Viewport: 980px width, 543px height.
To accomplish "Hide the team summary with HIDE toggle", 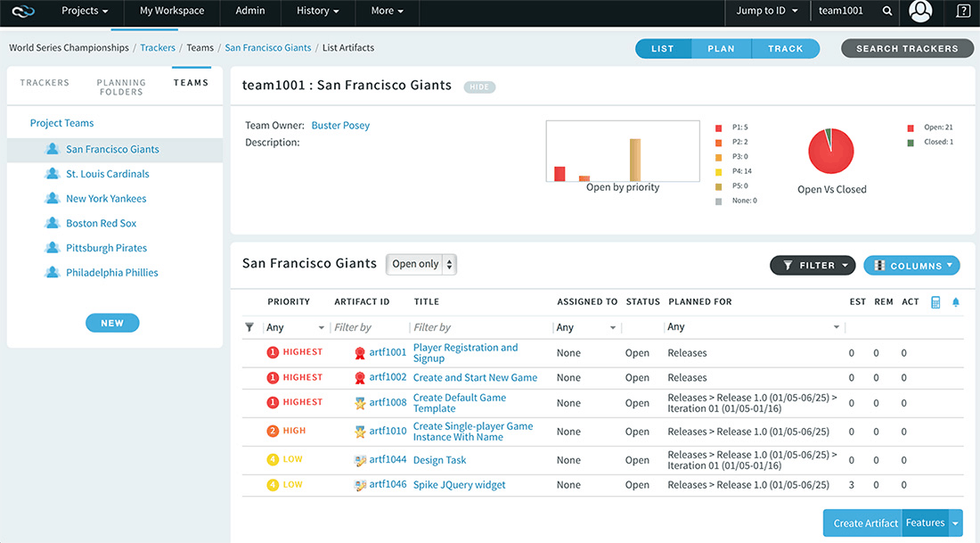I will point(479,87).
